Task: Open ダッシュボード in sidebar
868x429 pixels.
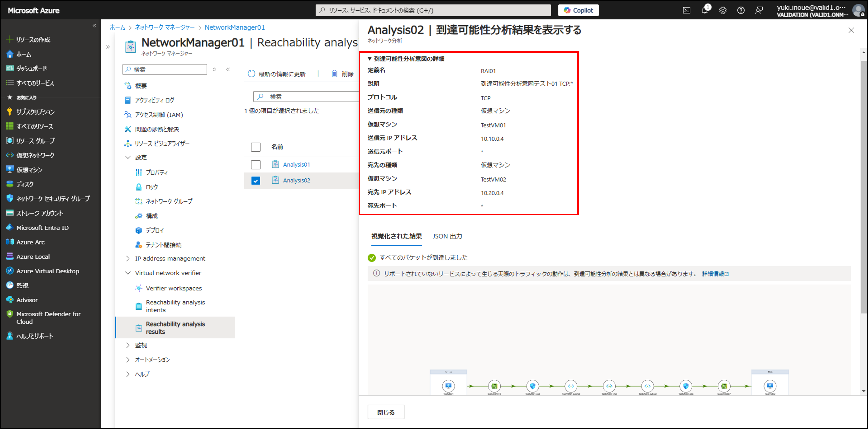Action: (32, 68)
